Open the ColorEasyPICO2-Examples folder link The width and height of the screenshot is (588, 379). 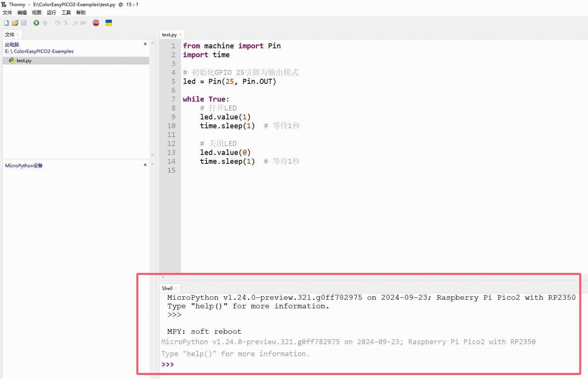pyautogui.click(x=44, y=51)
